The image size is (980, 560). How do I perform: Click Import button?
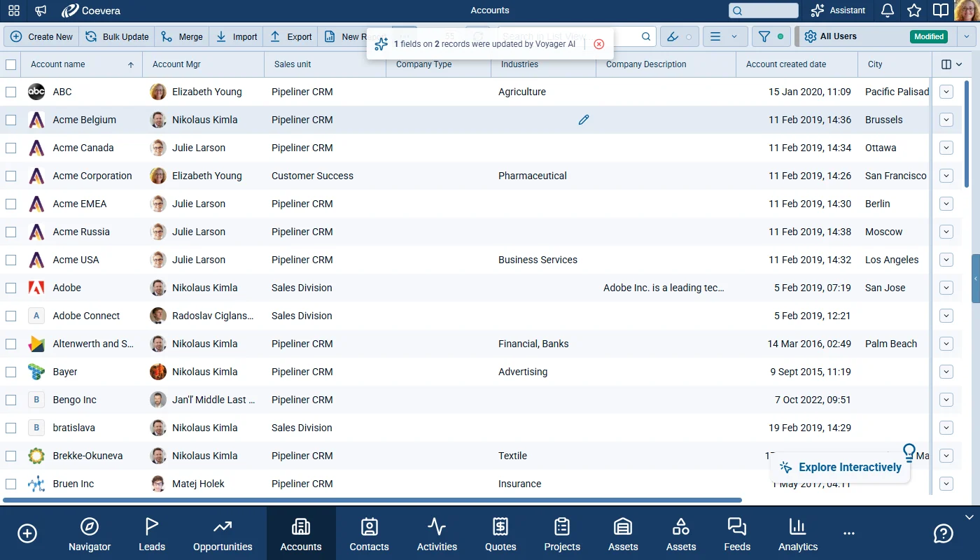[x=237, y=36]
